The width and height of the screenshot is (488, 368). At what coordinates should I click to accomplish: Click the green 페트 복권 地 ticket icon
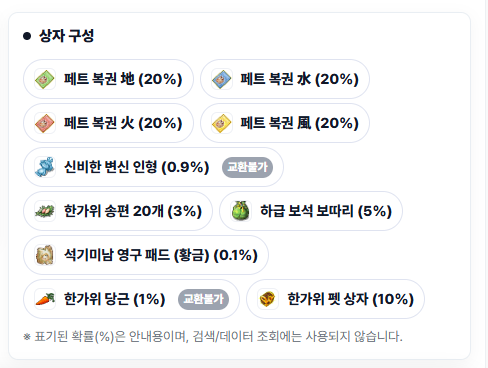45,79
